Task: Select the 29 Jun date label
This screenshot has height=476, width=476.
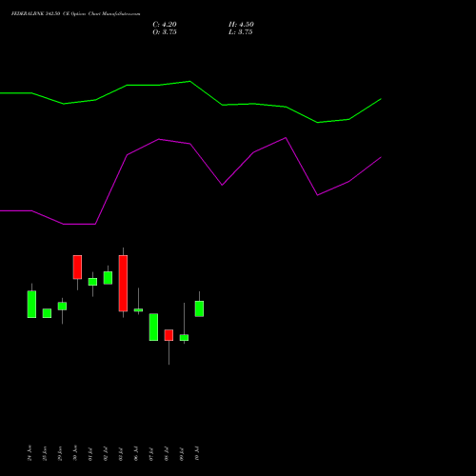Action: click(60, 453)
